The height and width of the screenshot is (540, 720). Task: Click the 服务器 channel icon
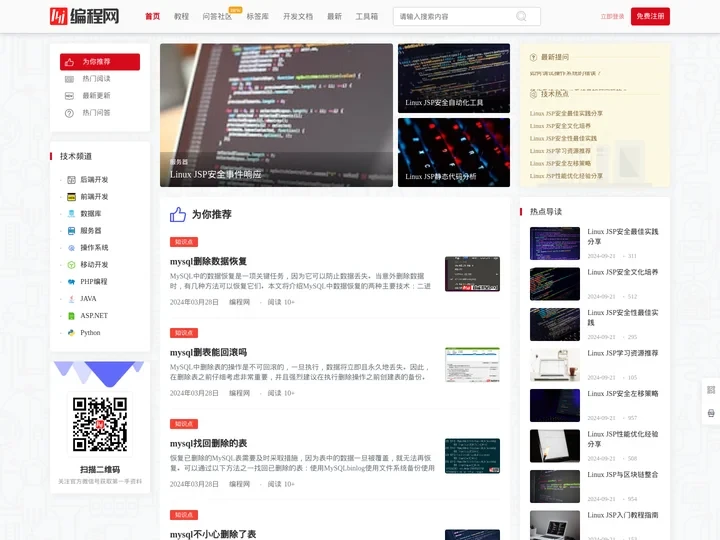(x=71, y=231)
